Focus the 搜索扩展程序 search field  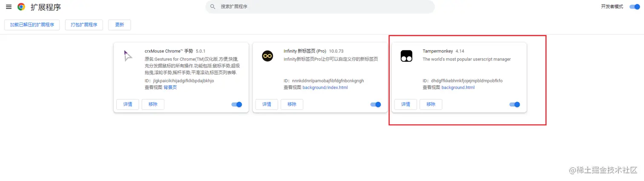pos(320,7)
